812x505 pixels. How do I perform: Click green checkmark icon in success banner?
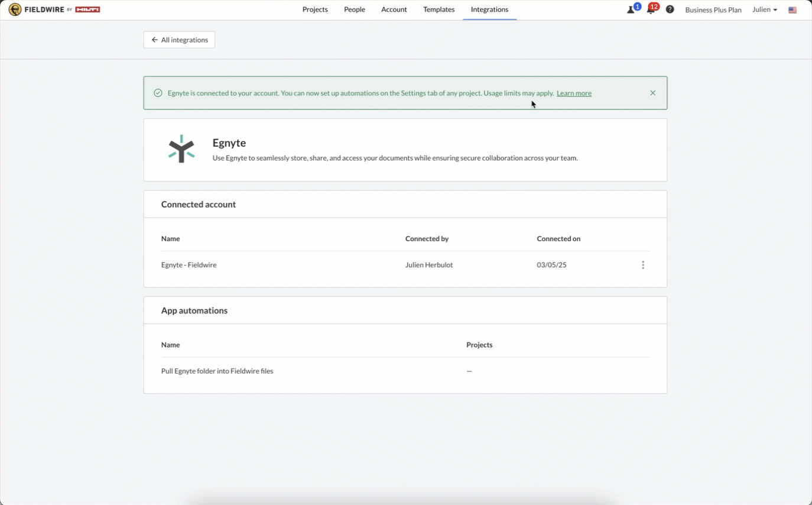(x=158, y=93)
